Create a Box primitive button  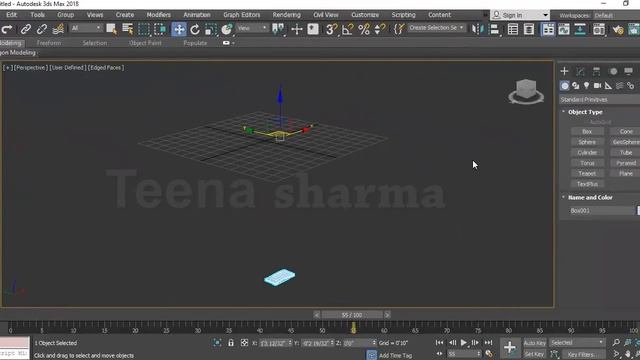(x=587, y=131)
